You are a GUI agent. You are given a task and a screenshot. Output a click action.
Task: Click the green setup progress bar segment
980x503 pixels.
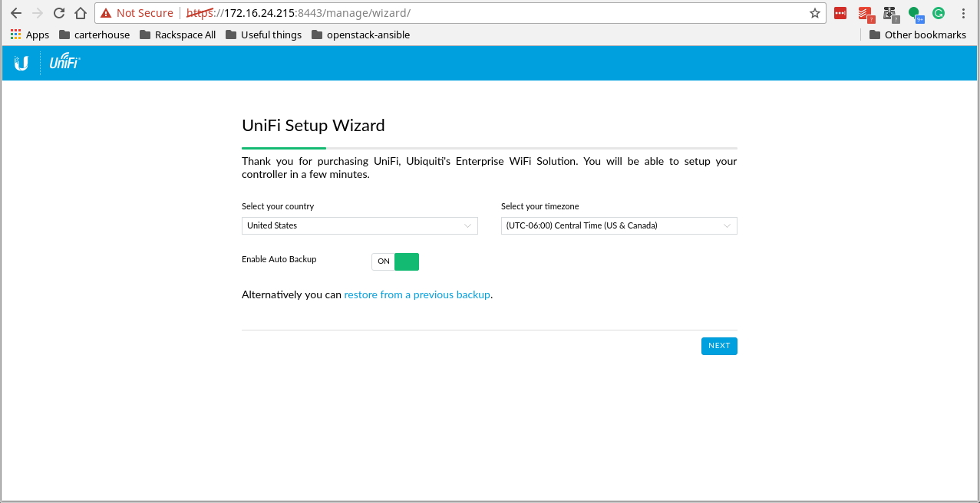pos(283,146)
